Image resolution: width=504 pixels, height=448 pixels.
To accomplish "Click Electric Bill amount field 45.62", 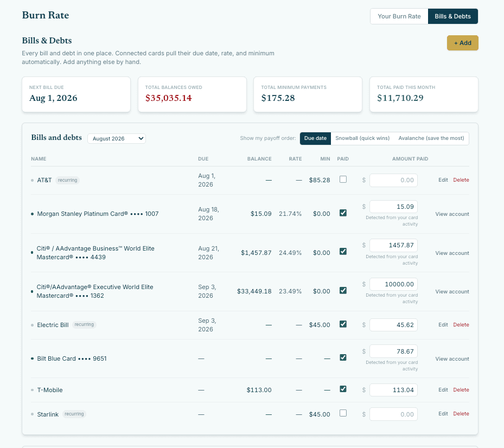I will click(x=393, y=325).
